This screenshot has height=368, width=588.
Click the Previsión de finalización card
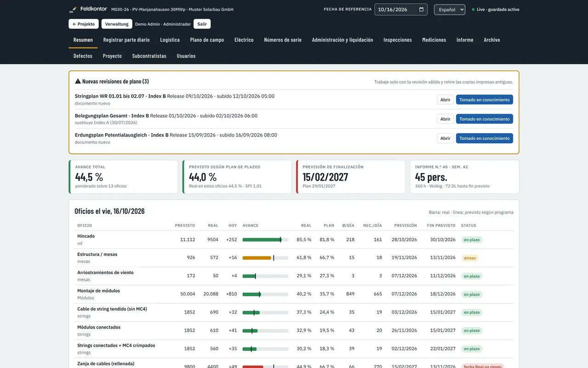point(351,177)
